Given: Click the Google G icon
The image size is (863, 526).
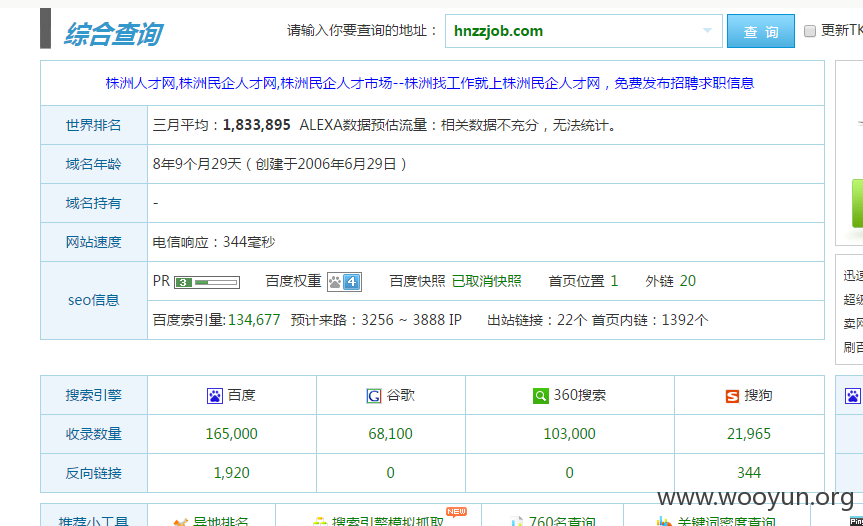Looking at the screenshot, I should click(374, 396).
